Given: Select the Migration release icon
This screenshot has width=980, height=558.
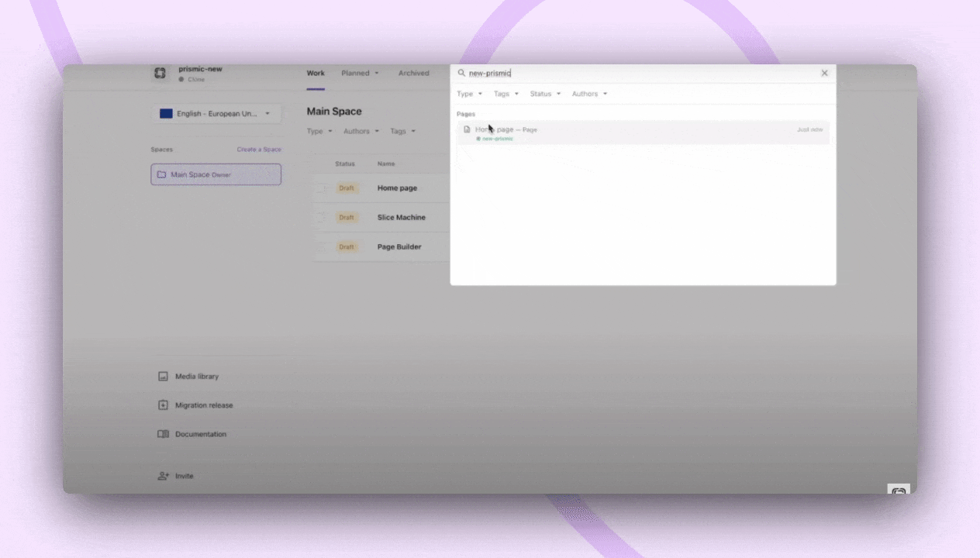Looking at the screenshot, I should click(163, 405).
